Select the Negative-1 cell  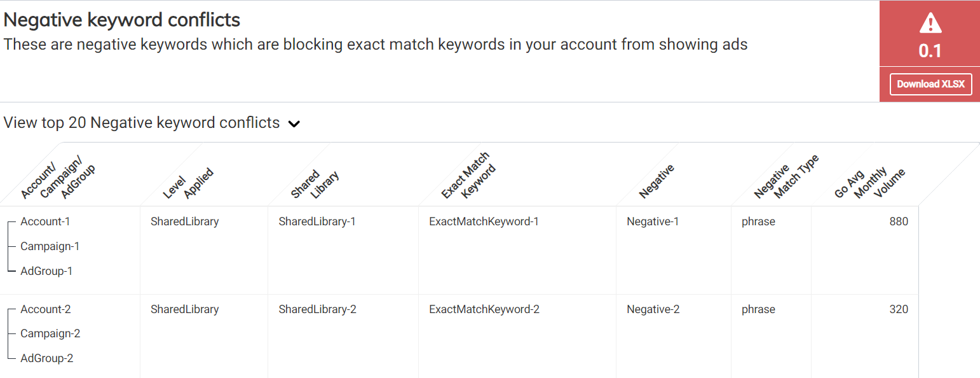click(653, 221)
